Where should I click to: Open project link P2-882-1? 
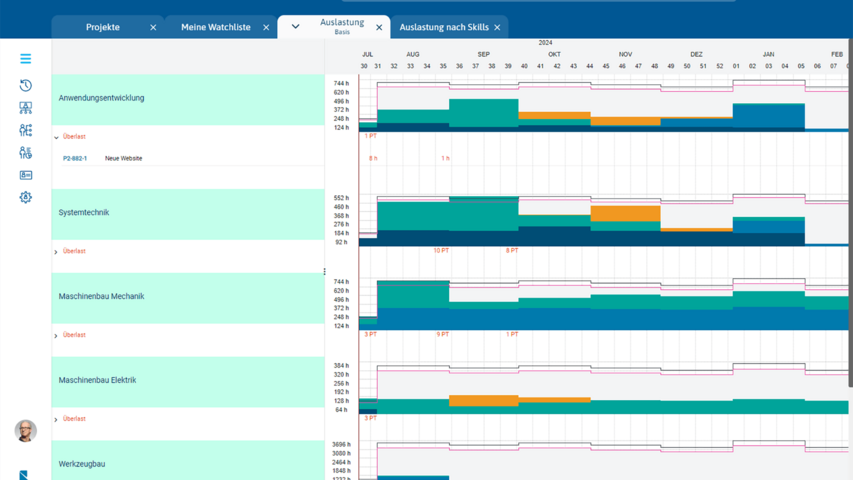75,159
